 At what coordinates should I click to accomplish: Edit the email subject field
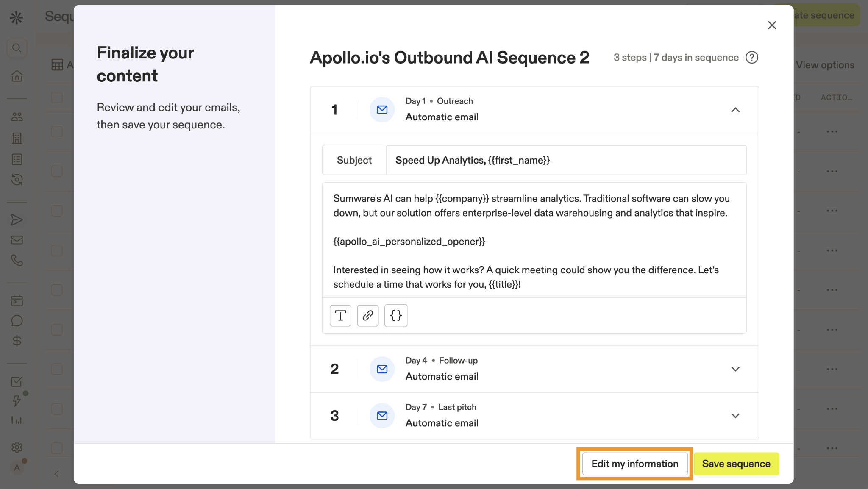566,160
